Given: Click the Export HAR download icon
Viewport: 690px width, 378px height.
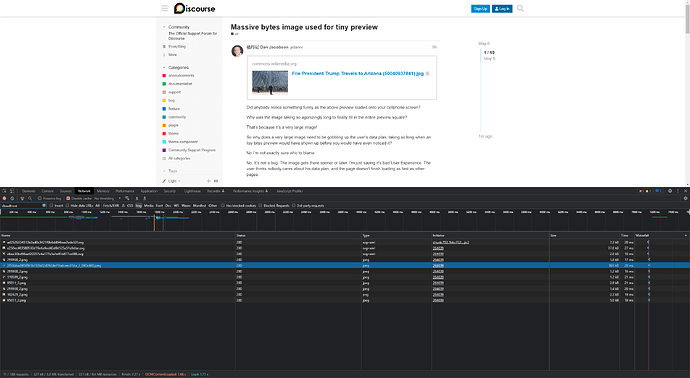Looking at the screenshot, I should [x=144, y=198].
